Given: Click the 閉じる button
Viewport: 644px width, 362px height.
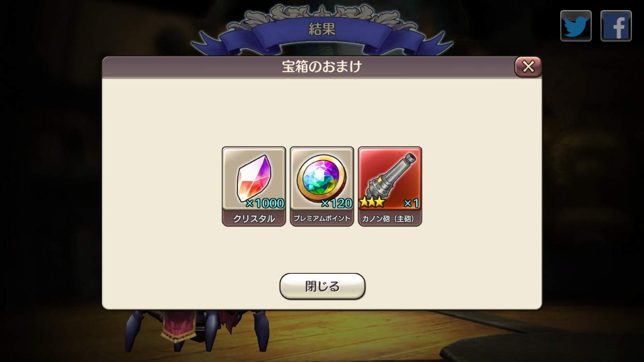Looking at the screenshot, I should [x=322, y=286].
